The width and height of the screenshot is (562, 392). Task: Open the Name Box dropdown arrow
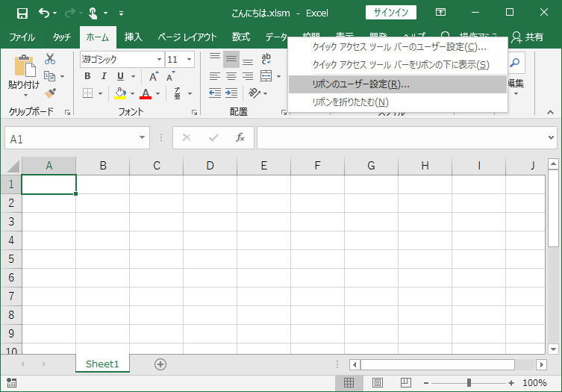[x=142, y=137]
